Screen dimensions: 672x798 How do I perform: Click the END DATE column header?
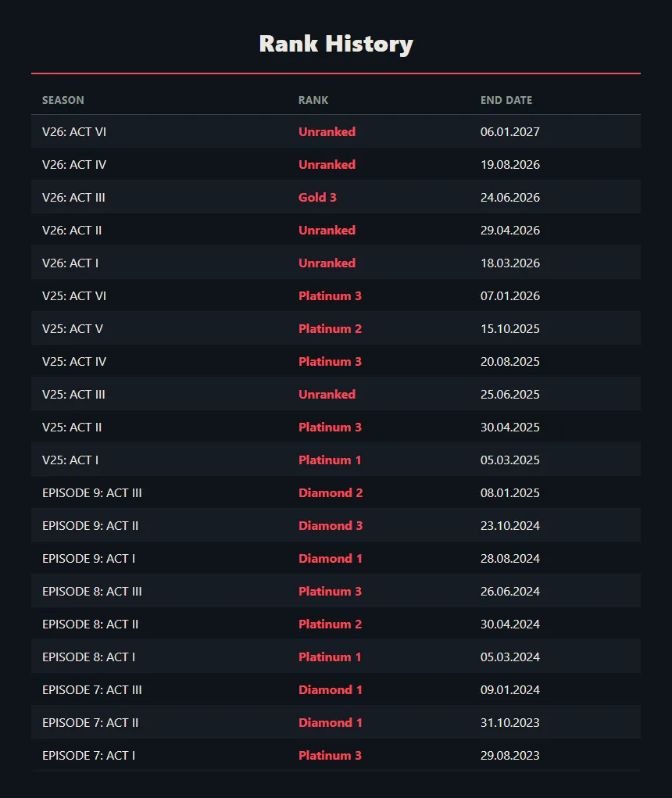coord(506,100)
